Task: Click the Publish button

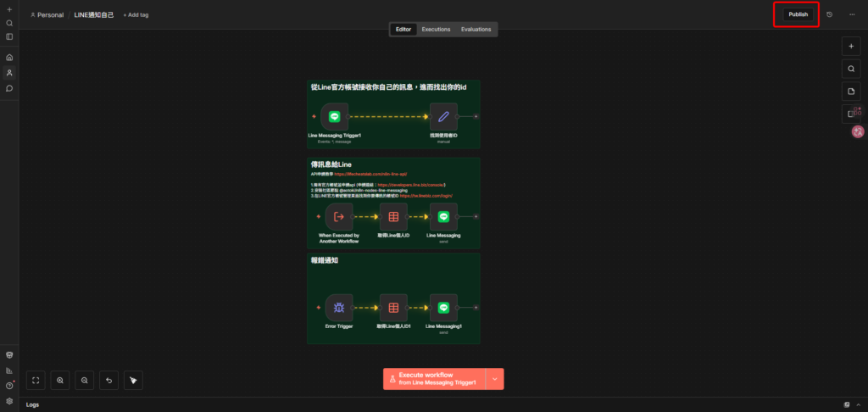Action: point(798,14)
